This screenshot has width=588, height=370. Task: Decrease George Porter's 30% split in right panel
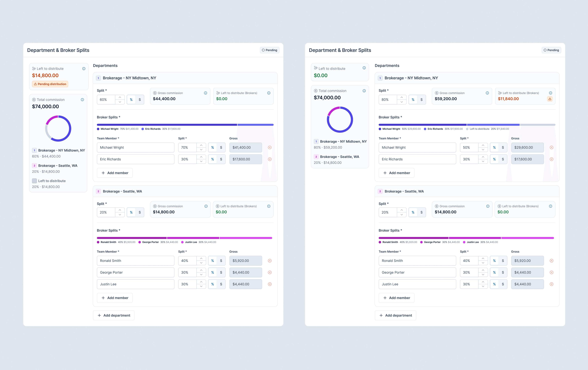pos(483,275)
